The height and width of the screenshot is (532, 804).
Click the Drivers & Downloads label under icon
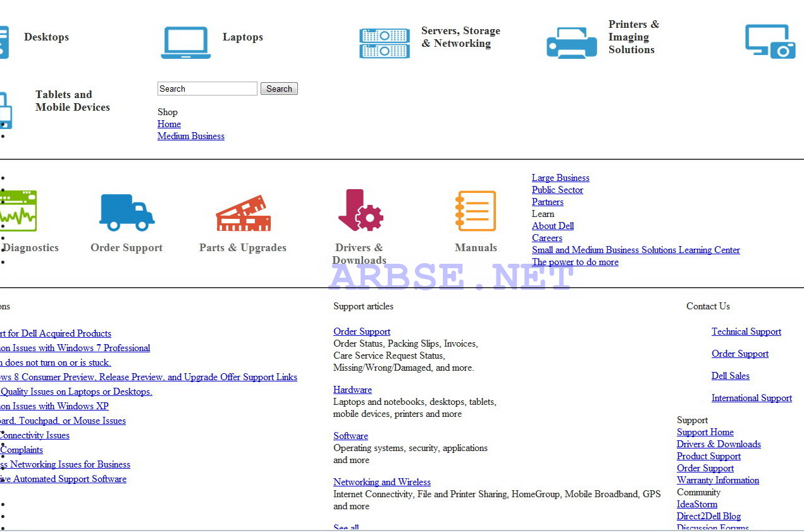point(359,254)
